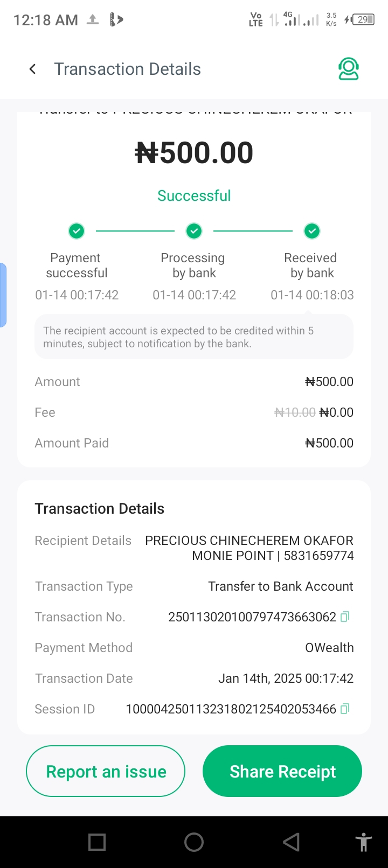388x868 pixels.
Task: Click the Report an issue button
Action: pyautogui.click(x=106, y=771)
